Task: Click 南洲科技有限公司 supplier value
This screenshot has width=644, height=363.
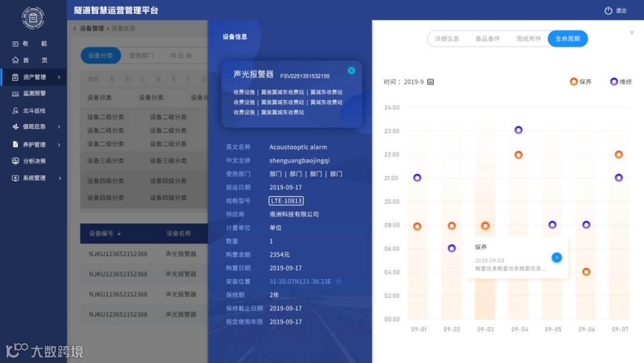Action: (294, 214)
